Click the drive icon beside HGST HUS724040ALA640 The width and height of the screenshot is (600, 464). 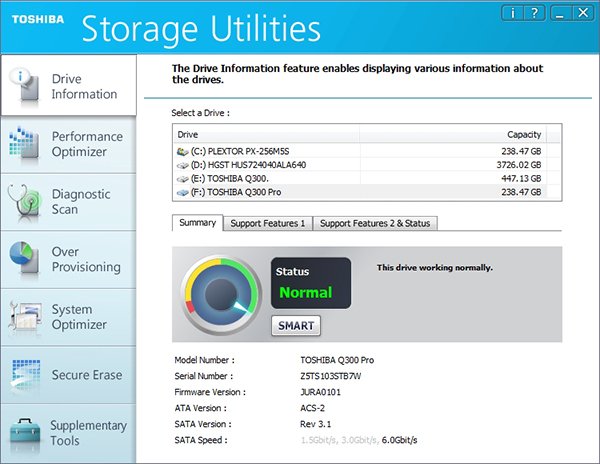pyautogui.click(x=183, y=165)
